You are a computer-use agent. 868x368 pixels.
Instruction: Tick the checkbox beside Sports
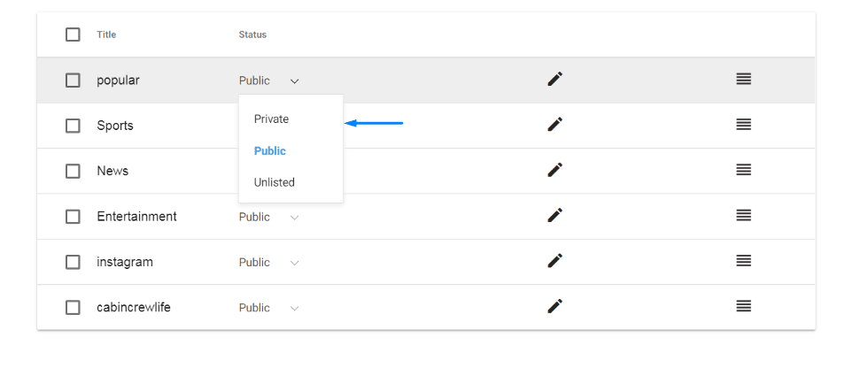point(73,126)
